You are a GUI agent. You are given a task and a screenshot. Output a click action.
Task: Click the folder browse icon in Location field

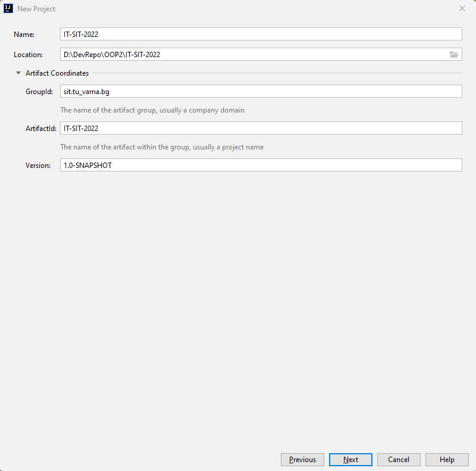[x=454, y=54]
